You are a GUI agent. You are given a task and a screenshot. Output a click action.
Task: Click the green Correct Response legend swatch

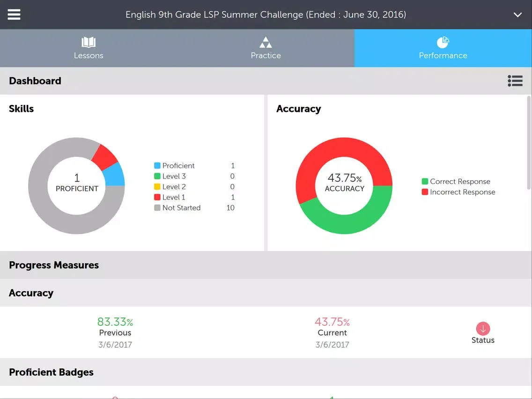tap(425, 182)
